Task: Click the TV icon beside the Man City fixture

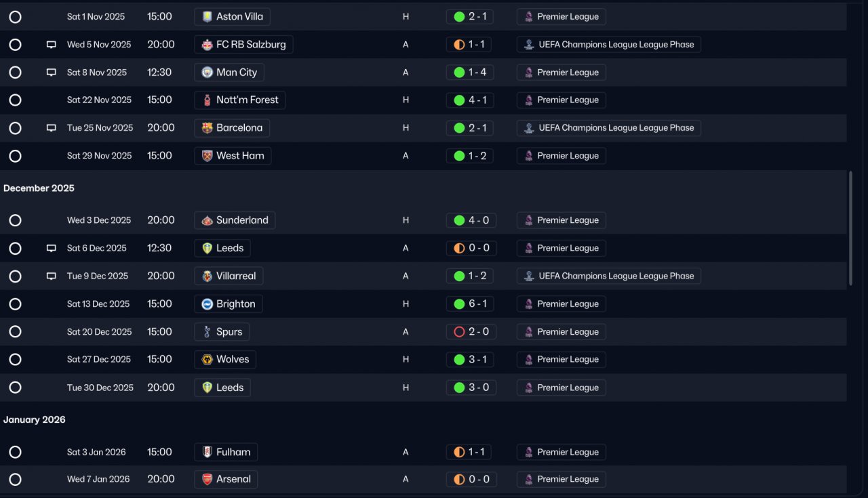Action: 51,72
